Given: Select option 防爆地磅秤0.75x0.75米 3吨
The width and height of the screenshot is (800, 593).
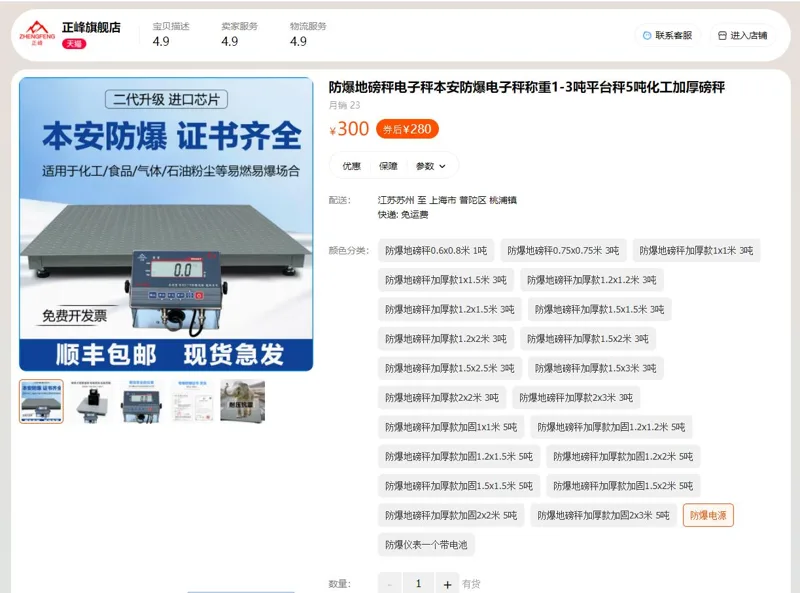Looking at the screenshot, I should (563, 251).
